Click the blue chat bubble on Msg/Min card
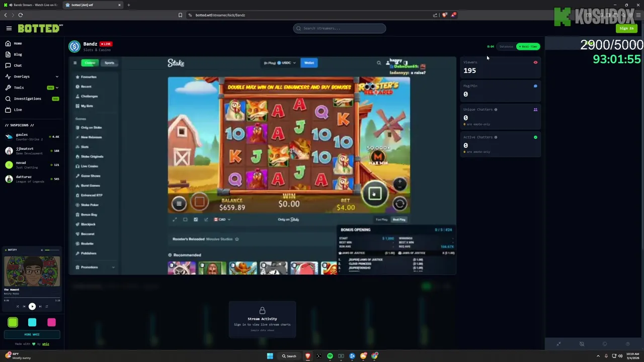This screenshot has height=362, width=644. (x=535, y=86)
